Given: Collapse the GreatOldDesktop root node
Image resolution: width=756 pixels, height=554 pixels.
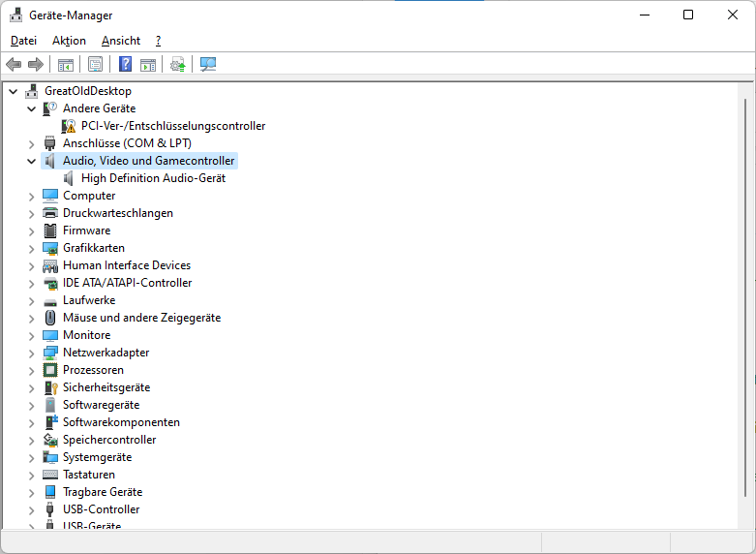Looking at the screenshot, I should 13,91.
